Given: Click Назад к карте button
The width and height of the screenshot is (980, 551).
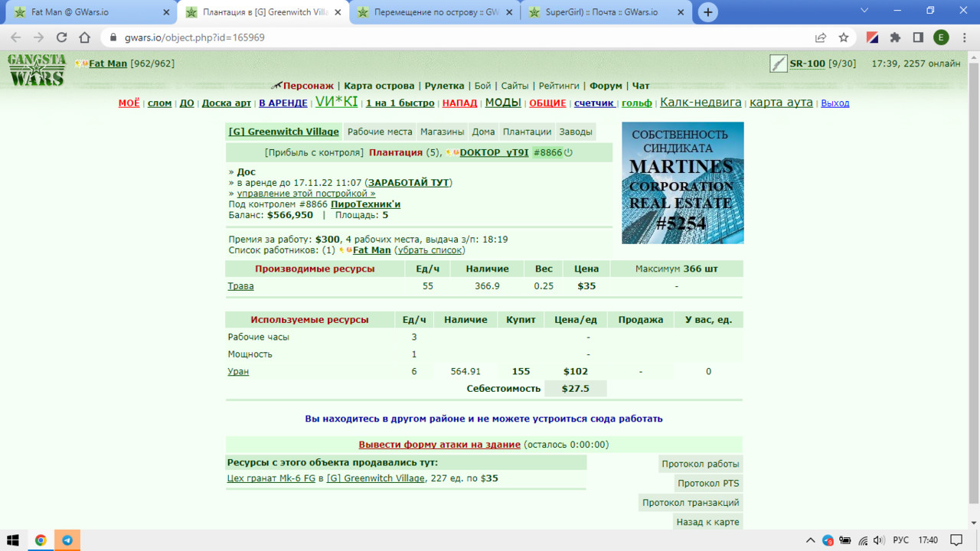Looking at the screenshot, I should coord(707,522).
